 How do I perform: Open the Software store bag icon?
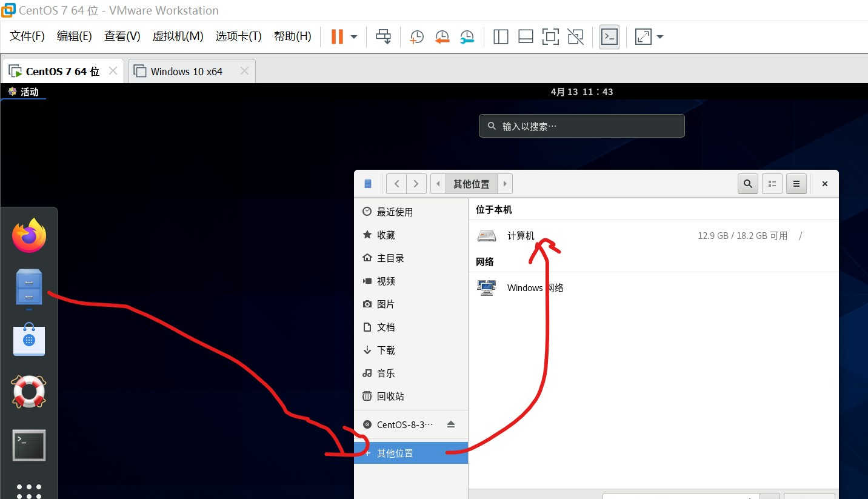(29, 339)
